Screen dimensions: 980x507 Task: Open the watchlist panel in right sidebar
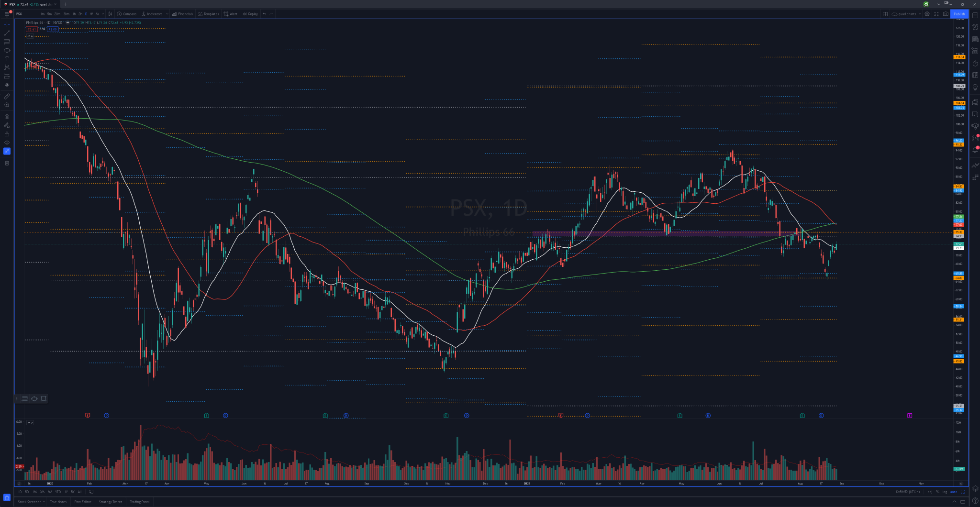(x=975, y=15)
